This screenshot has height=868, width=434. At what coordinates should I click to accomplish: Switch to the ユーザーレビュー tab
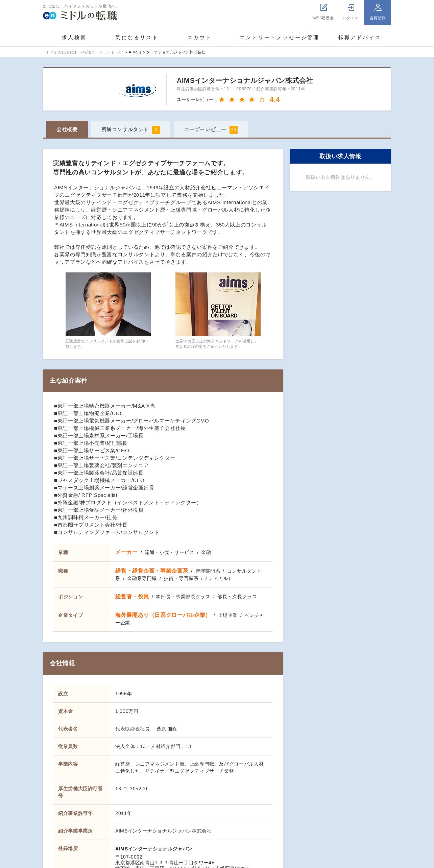point(211,129)
